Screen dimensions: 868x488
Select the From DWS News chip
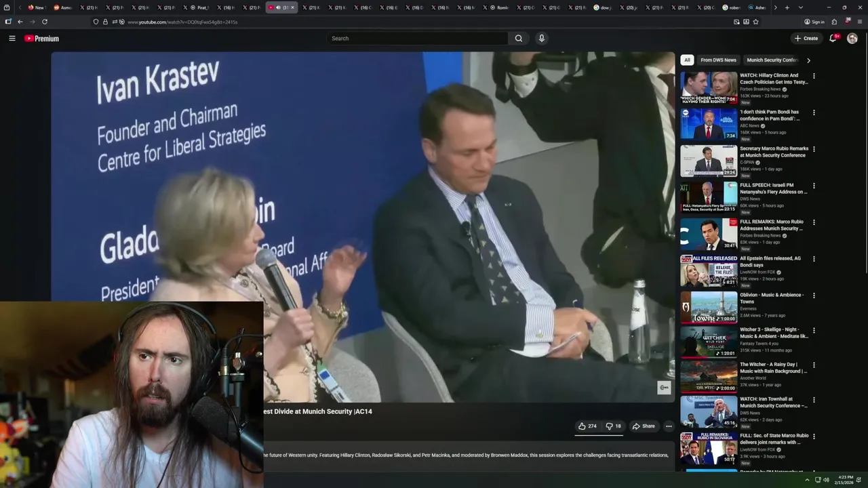click(718, 60)
